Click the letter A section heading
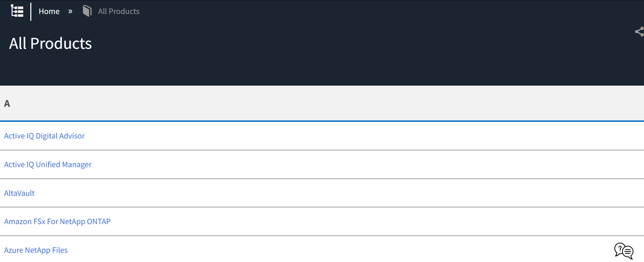Viewport: 644px width, 262px height. 7,103
